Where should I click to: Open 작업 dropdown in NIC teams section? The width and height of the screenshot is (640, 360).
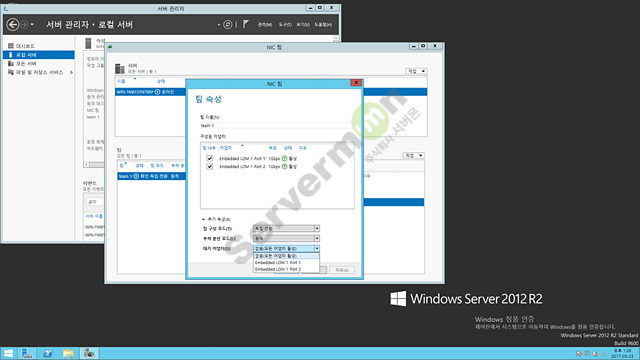point(413,156)
